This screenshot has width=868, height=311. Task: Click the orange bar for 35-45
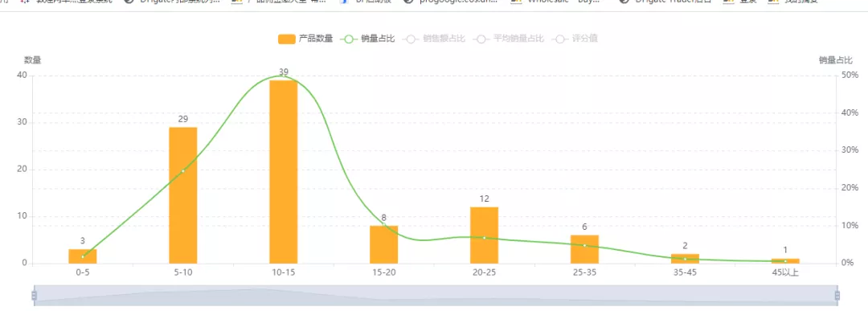coord(686,259)
